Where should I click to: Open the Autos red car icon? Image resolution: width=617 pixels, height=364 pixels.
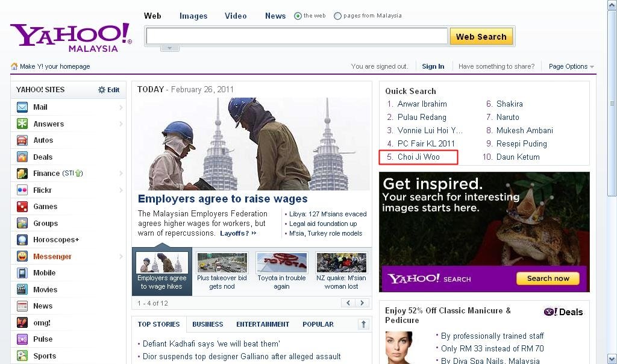pyautogui.click(x=22, y=140)
